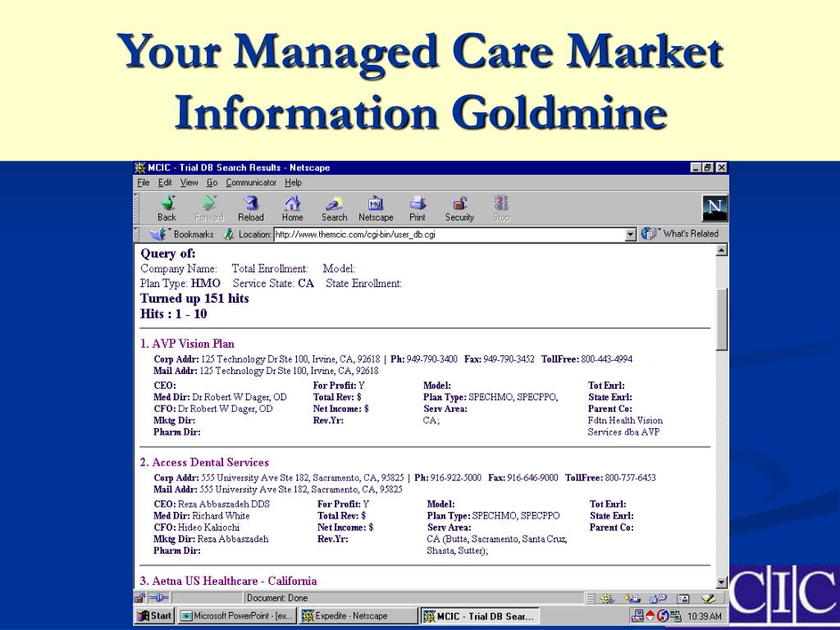Click the Netscape N logo
Image resolution: width=840 pixels, height=630 pixels.
(x=714, y=208)
